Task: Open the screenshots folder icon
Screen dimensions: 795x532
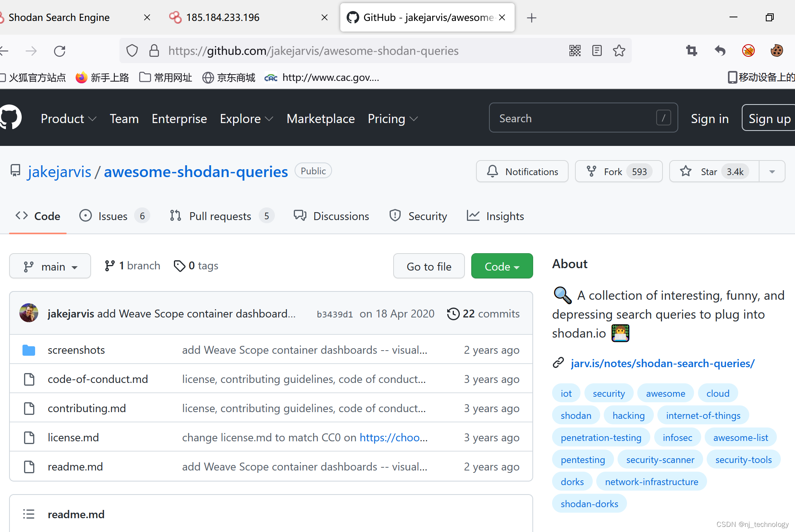Action: pos(29,350)
